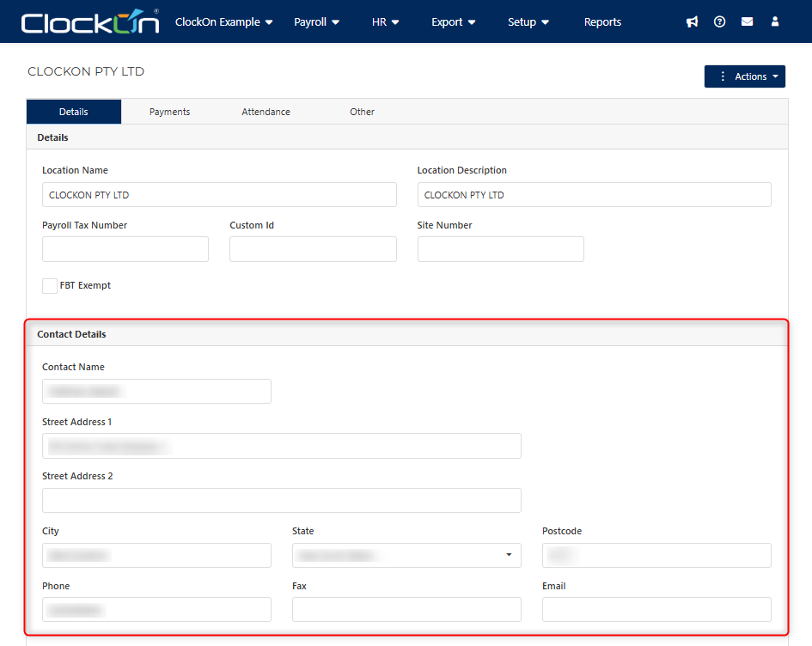This screenshot has width=812, height=646.
Task: Click the Street Address 2 field
Action: tap(282, 501)
